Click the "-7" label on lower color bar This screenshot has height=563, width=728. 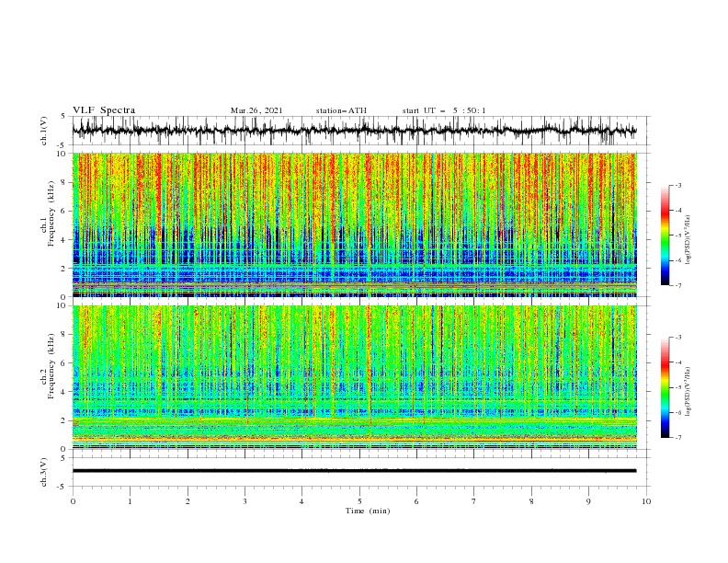click(678, 437)
